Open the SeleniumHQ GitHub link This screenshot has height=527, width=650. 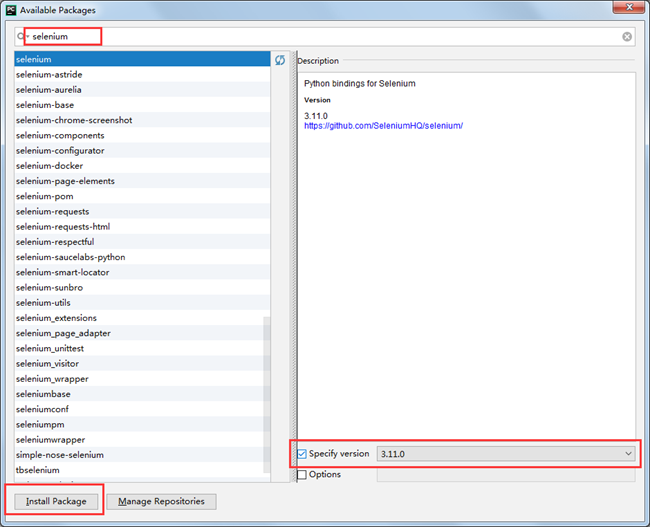click(x=383, y=126)
